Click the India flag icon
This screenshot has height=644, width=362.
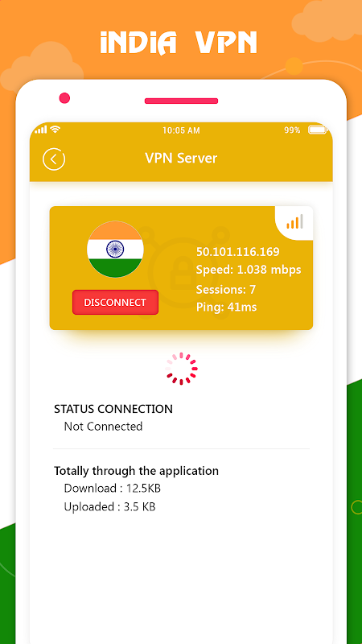pyautogui.click(x=115, y=250)
